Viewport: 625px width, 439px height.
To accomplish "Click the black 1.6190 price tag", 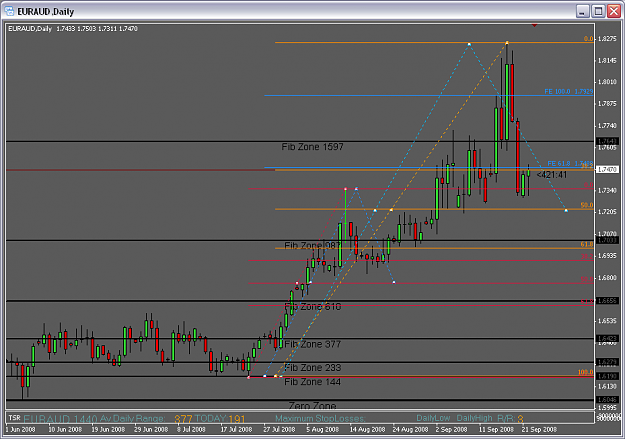I will click(x=607, y=376).
